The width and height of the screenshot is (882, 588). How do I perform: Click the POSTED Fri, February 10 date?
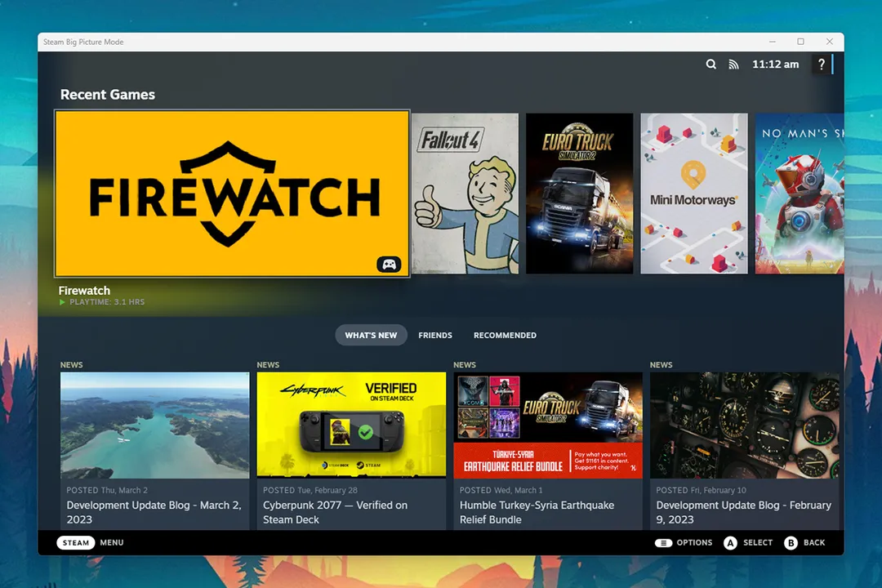(x=701, y=490)
